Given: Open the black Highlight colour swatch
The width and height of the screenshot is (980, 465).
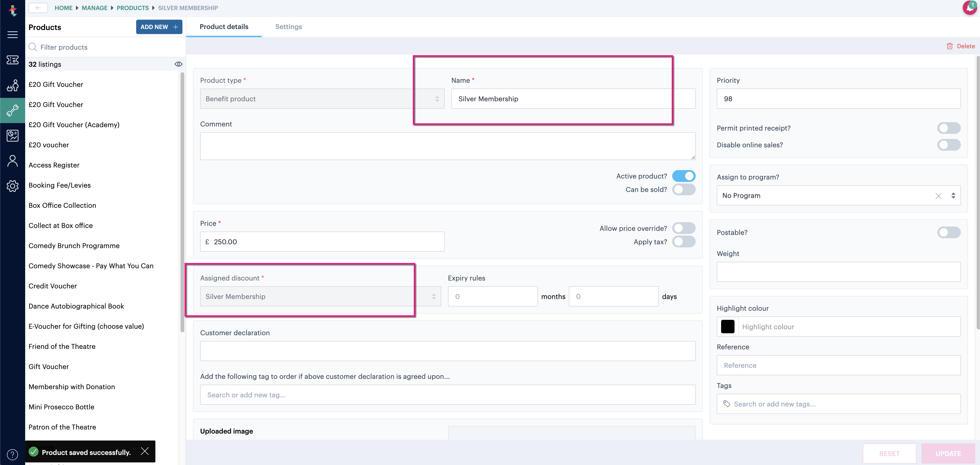Looking at the screenshot, I should tap(727, 326).
